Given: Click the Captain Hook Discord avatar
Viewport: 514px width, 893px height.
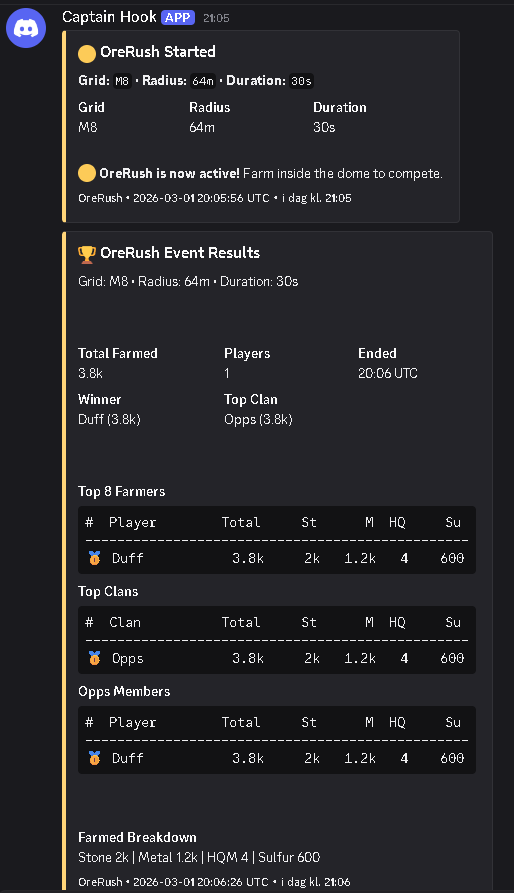Looking at the screenshot, I should [26, 28].
